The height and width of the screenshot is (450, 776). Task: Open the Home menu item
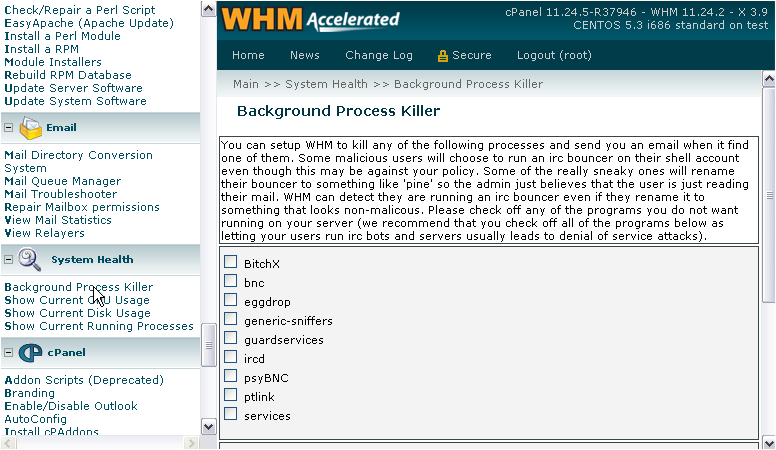click(248, 55)
